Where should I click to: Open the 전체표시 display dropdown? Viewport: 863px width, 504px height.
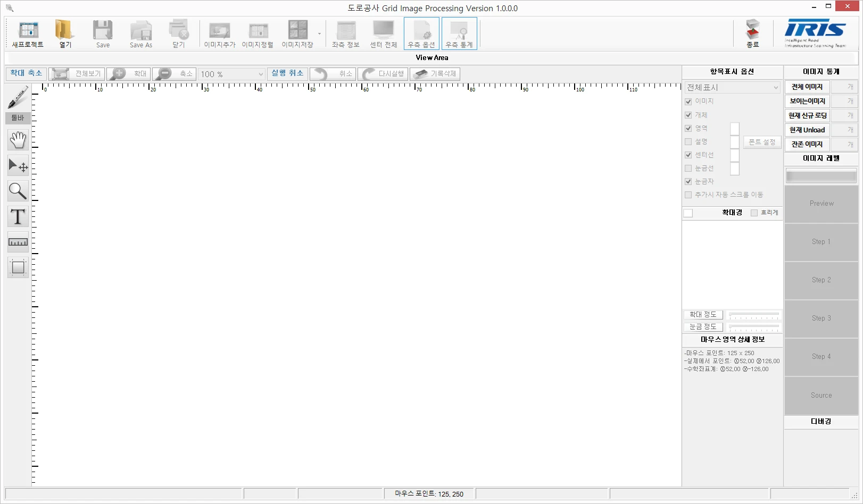[732, 87]
